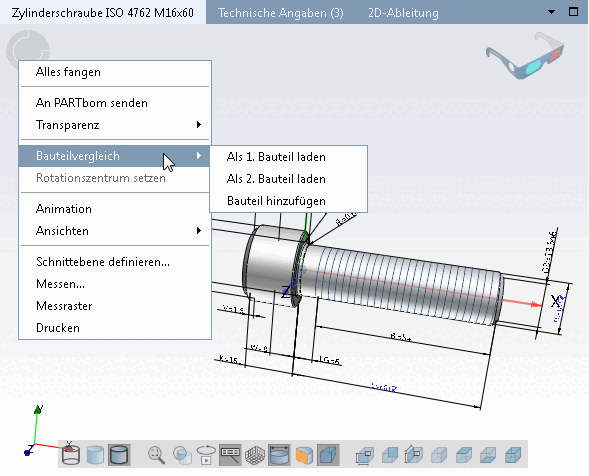Screen dimensions: 589x476
Task: Expand the Transparenz submenu arrow
Action: (x=199, y=125)
